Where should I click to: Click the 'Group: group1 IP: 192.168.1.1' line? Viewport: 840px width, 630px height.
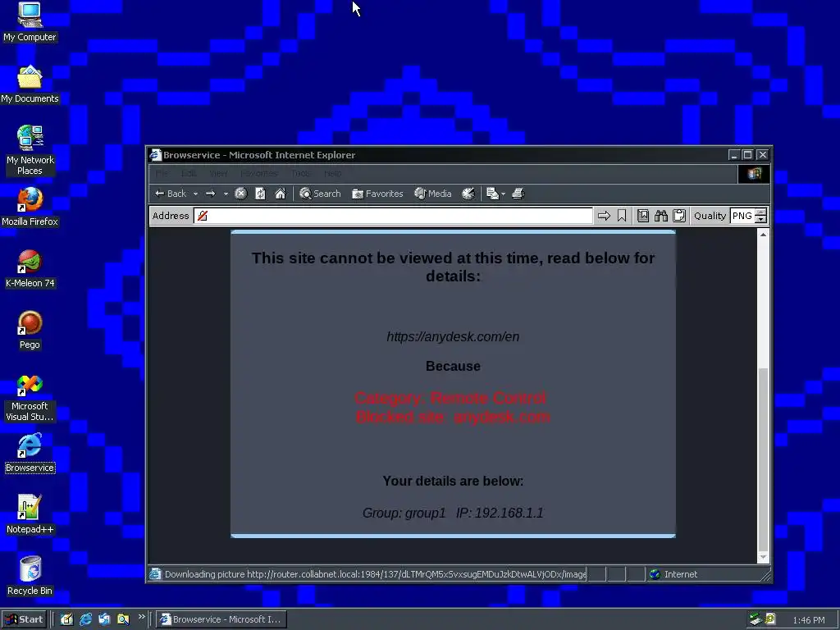[453, 514]
